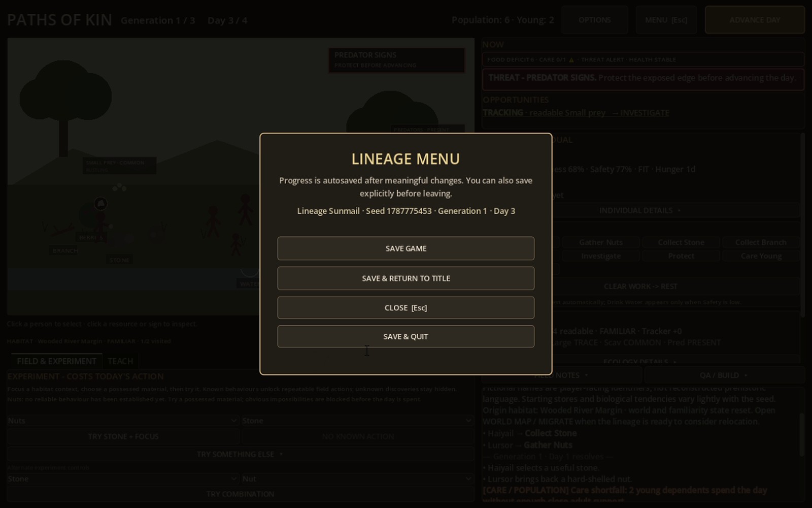Select the small child stick figure
This screenshot has width=812, height=508.
coord(235,244)
